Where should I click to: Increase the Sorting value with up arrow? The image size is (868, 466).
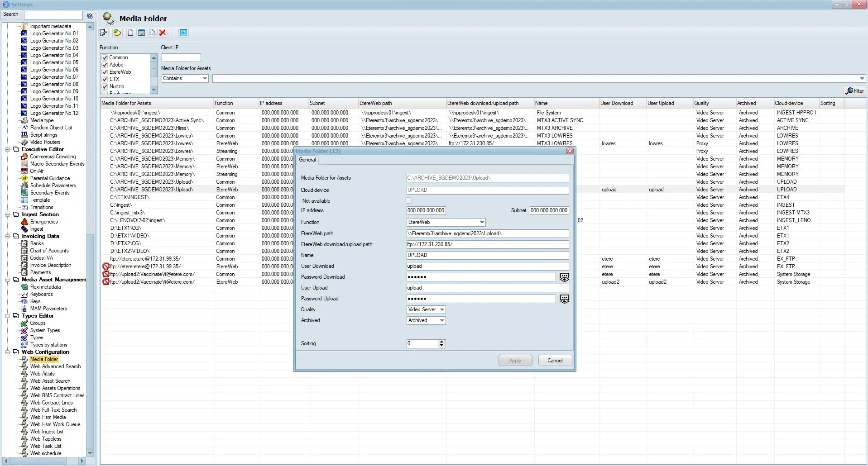pos(441,342)
